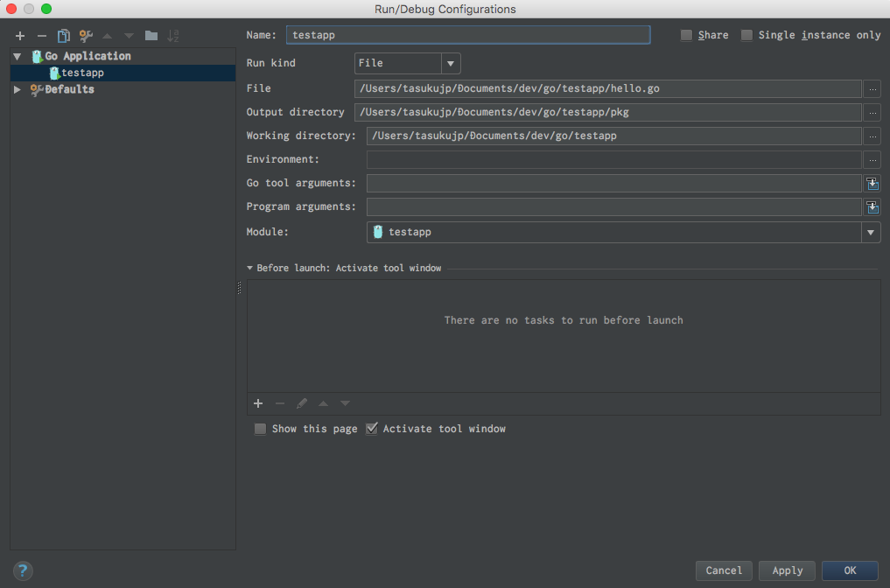
Task: Browse for Working directory
Action: click(872, 136)
